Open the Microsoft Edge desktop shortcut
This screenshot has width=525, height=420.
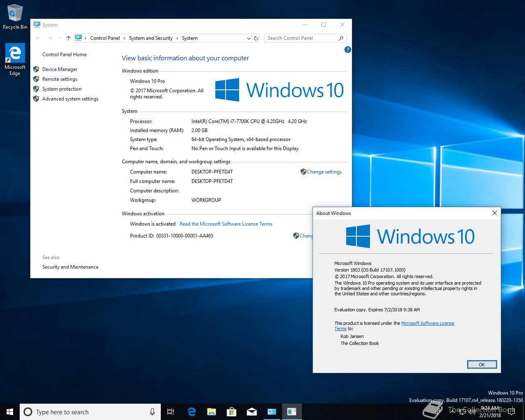15,60
